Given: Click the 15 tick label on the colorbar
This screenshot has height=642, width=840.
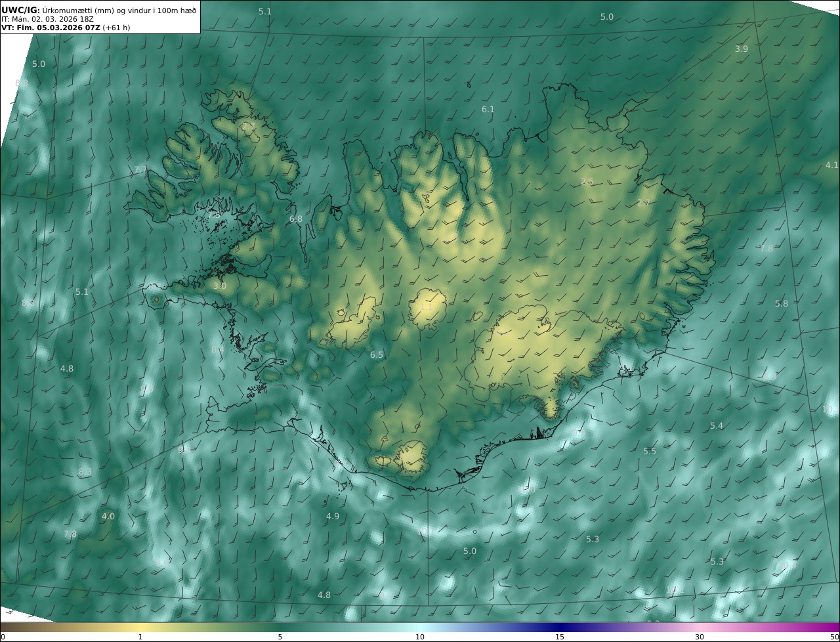Looking at the screenshot, I should [x=560, y=637].
